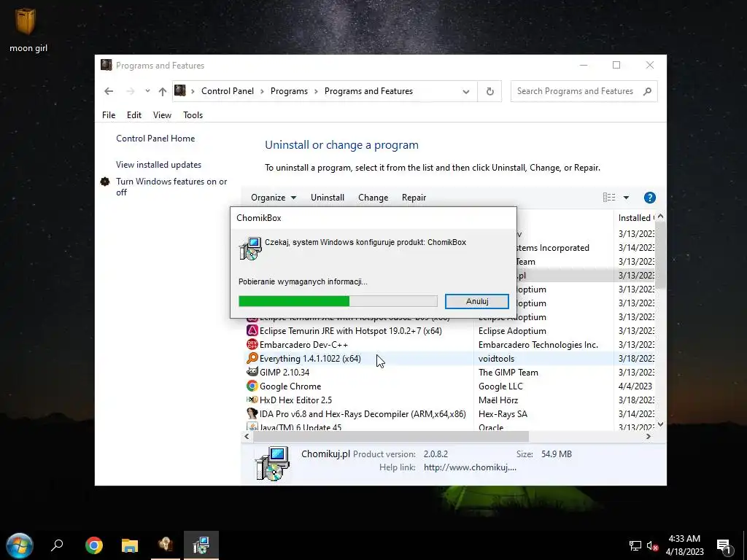Image resolution: width=747 pixels, height=560 pixels.
Task: Click the Change toolbar button
Action: [x=373, y=198]
